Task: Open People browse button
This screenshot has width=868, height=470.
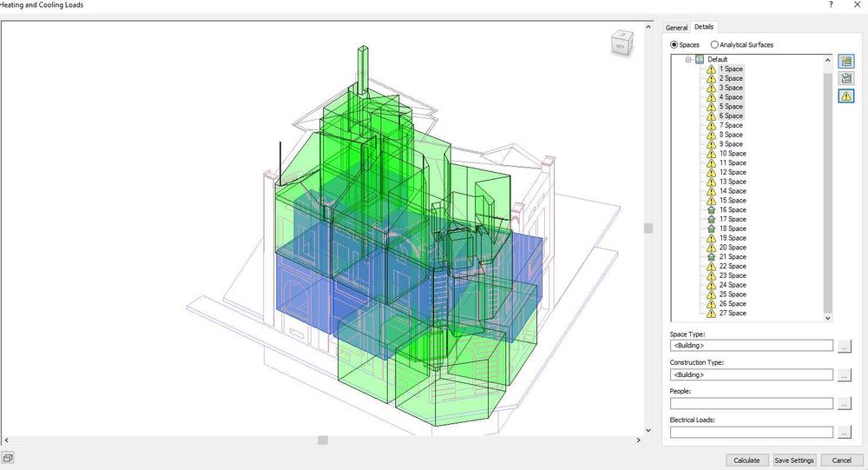Action: pos(844,404)
